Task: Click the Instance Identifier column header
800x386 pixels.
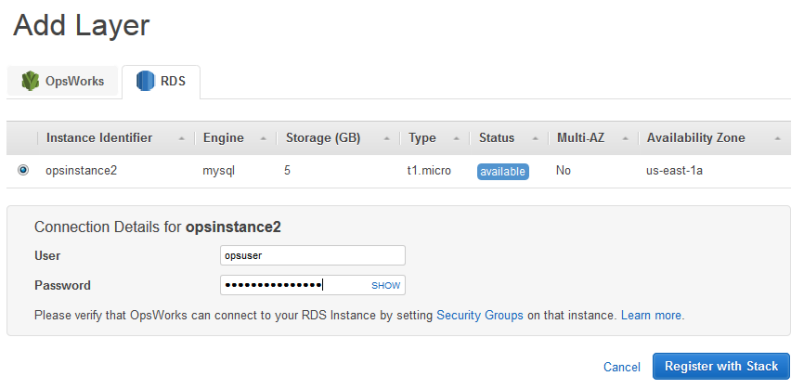Action: (x=99, y=138)
